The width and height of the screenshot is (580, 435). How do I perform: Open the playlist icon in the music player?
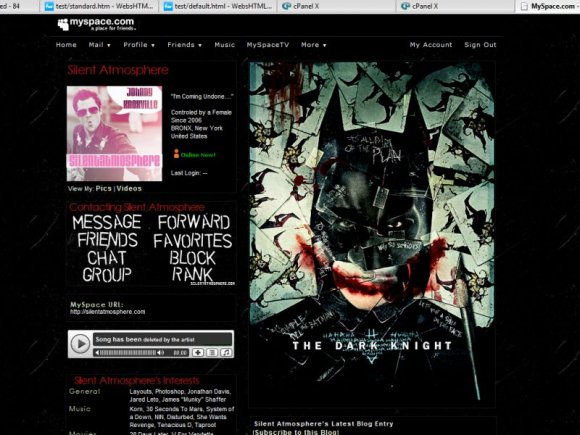(x=212, y=353)
